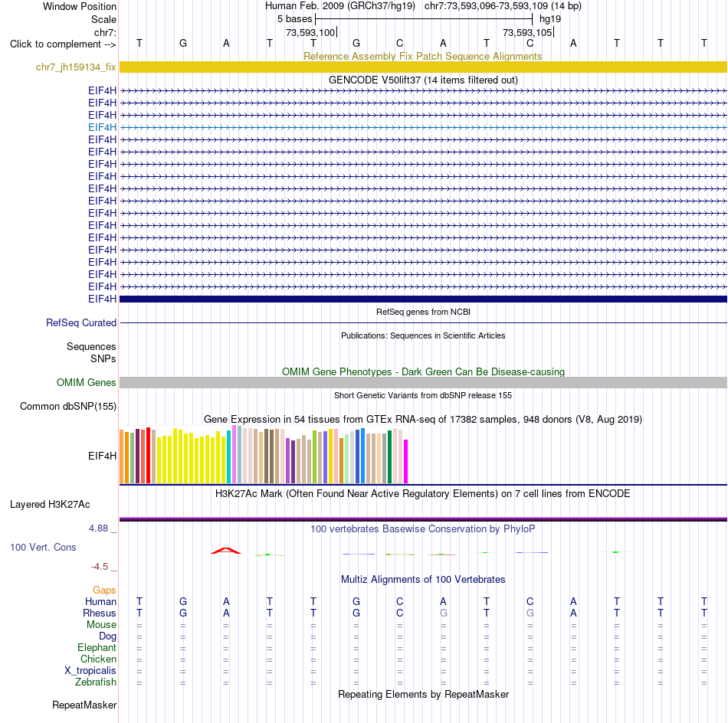This screenshot has width=728, height=723.
Task: Open the RefSeq Curated track label
Action: click(x=80, y=322)
